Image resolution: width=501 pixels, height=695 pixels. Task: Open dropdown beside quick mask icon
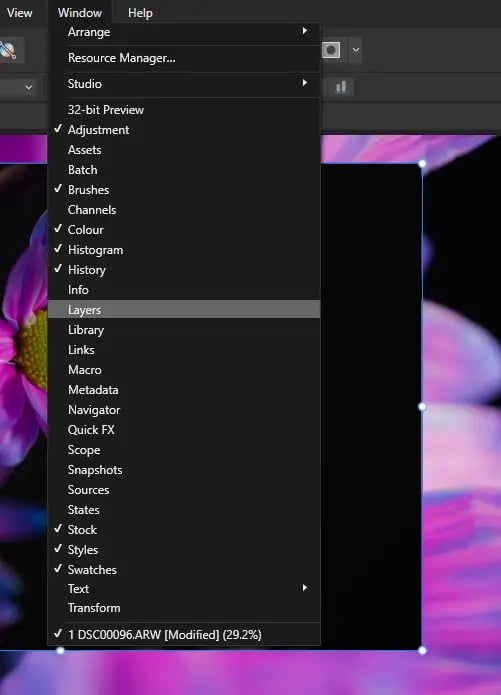pos(356,50)
